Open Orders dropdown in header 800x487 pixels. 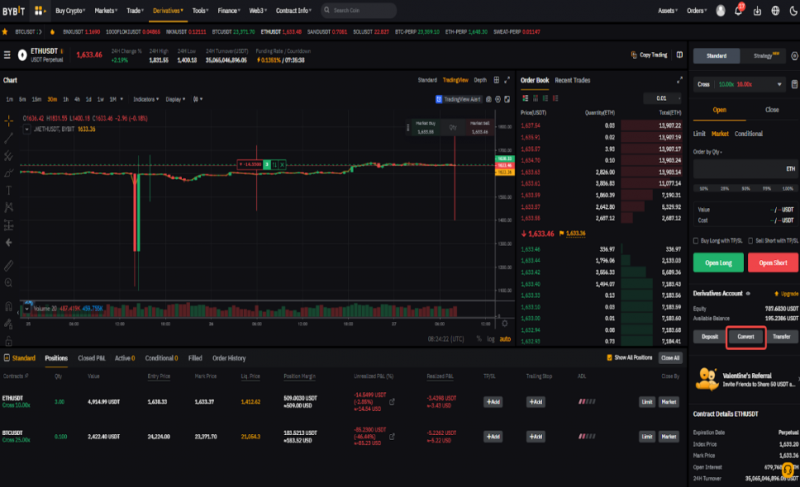pyautogui.click(x=696, y=10)
